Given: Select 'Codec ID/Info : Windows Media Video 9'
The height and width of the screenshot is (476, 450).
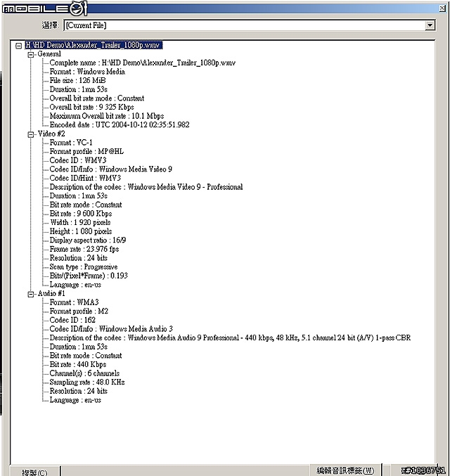Looking at the screenshot, I should click(x=111, y=169).
